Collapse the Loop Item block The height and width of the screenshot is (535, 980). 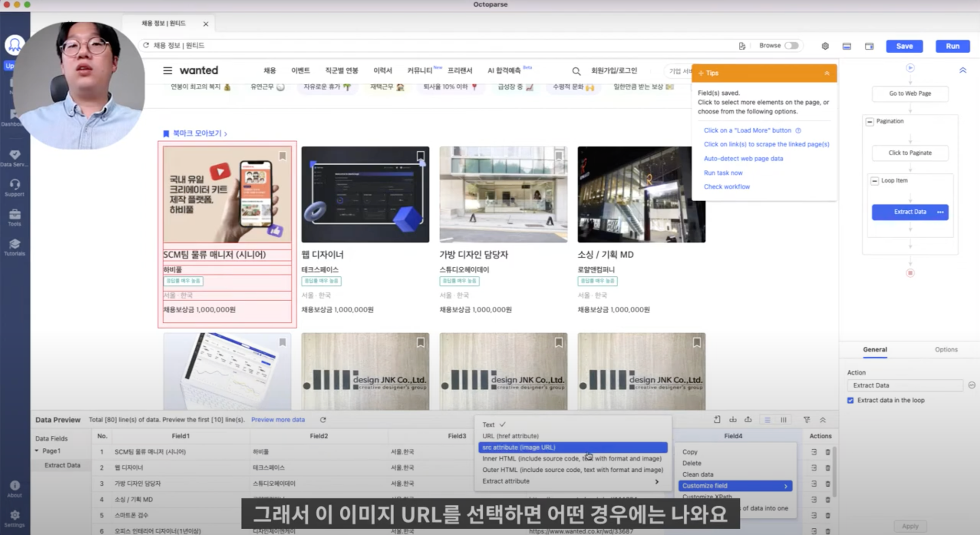874,181
